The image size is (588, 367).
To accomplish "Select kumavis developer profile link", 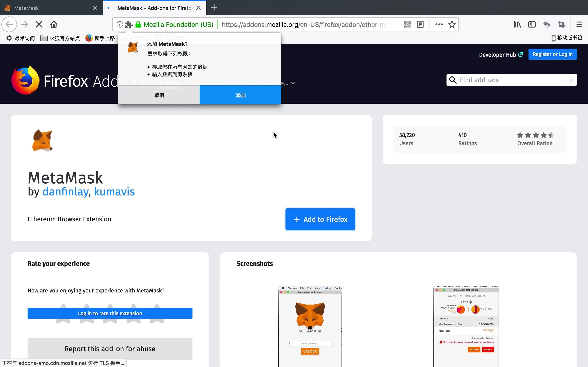I will 115,192.
